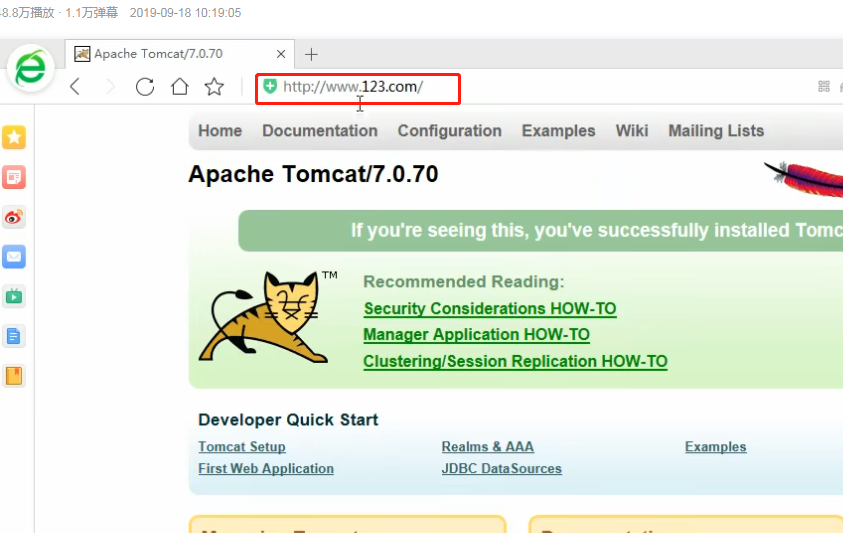The image size is (843, 533).
Task: Open the Tomcat Setup link
Action: 242,447
